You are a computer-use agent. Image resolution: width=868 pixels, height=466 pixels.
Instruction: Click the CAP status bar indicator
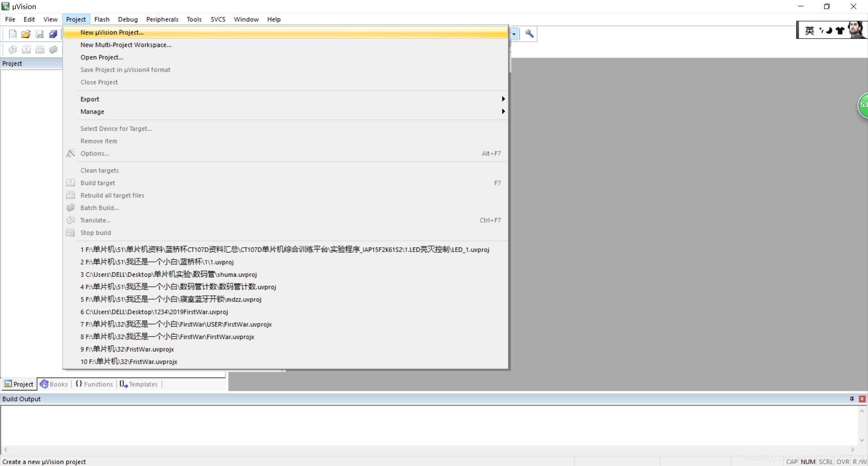[792, 461]
